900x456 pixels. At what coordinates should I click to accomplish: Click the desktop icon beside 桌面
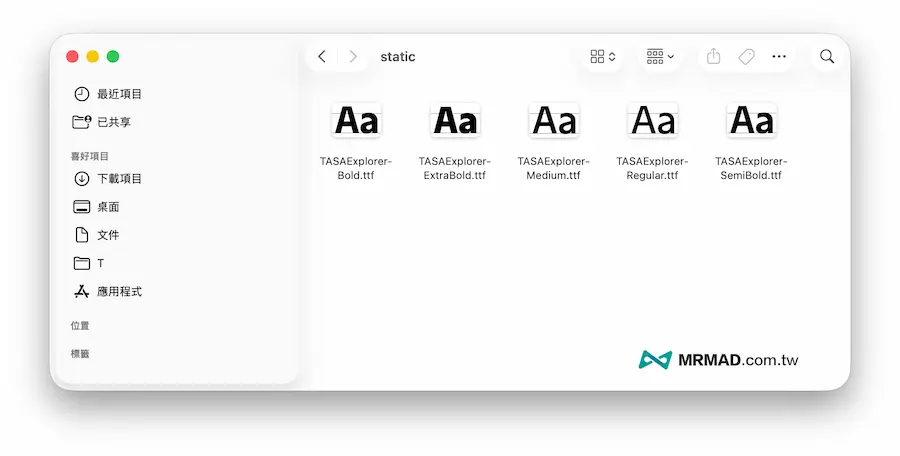pyautogui.click(x=82, y=207)
